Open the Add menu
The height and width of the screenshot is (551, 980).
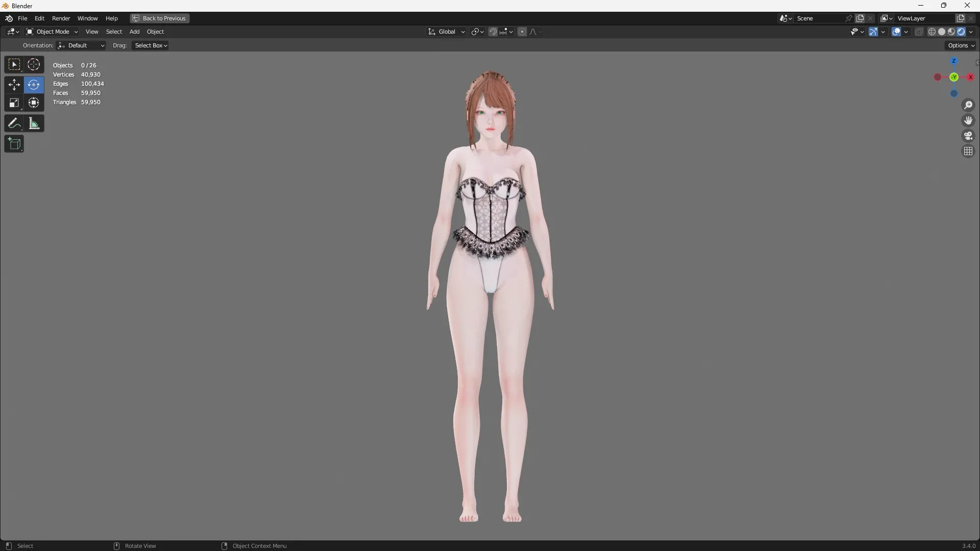134,31
